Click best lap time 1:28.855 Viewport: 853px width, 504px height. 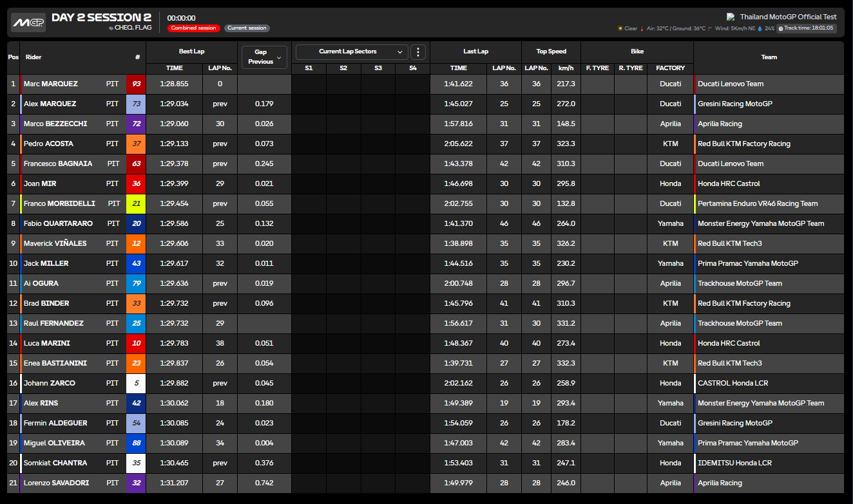pyautogui.click(x=174, y=84)
